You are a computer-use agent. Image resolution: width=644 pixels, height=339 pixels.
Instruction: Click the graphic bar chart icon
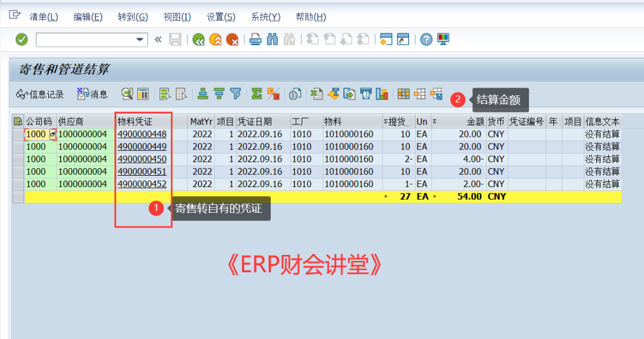tap(382, 94)
